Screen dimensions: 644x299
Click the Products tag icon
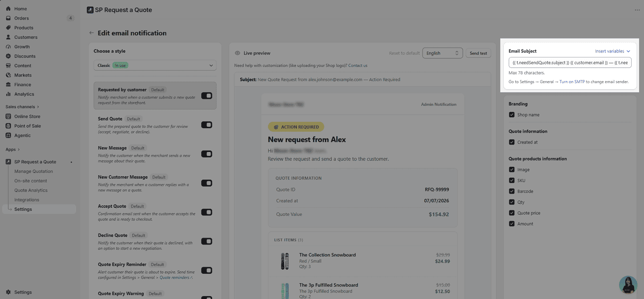(8, 28)
